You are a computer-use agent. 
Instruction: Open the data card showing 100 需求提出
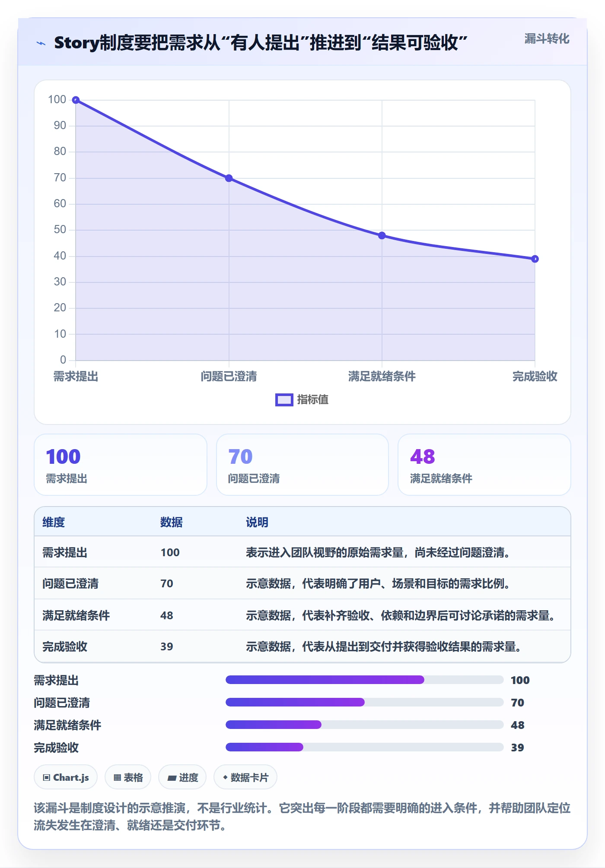tap(121, 465)
